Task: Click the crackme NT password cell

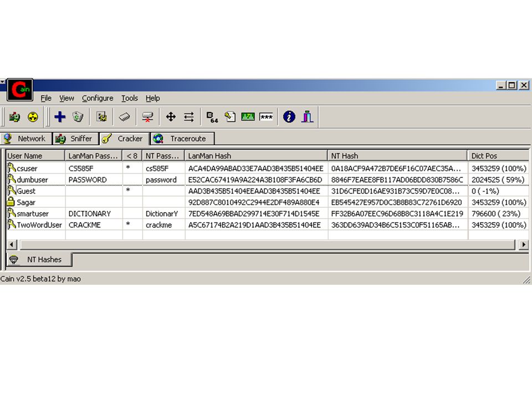Action: [158, 225]
